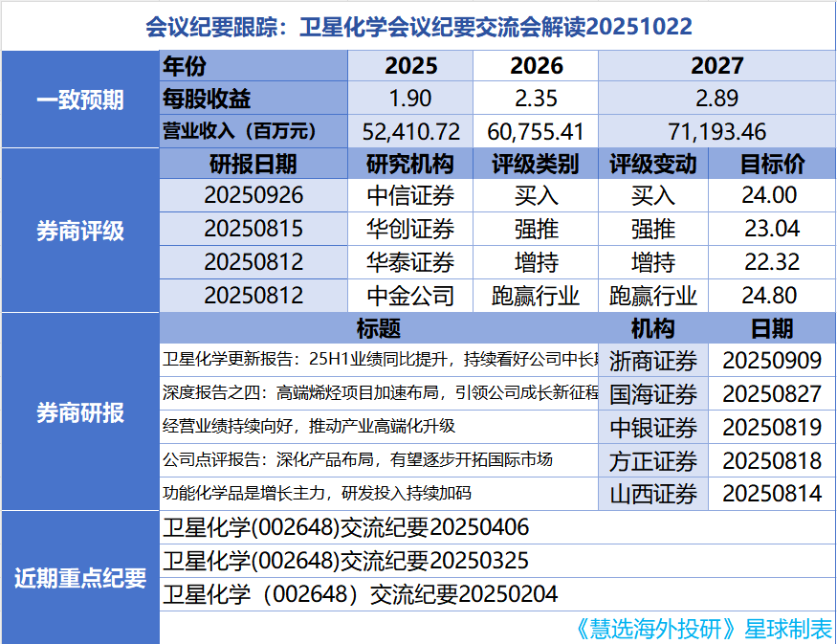
Task: Click the 2026 year column header
Action: coord(536,66)
